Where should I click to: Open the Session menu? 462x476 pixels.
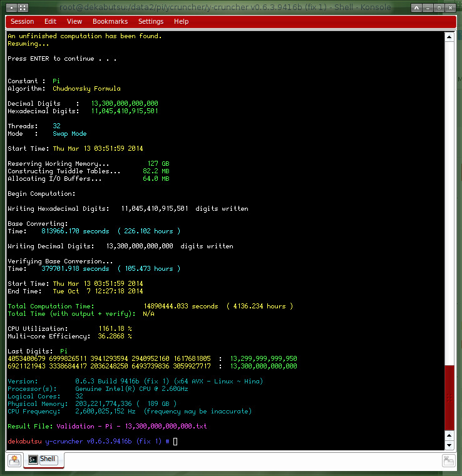point(23,21)
